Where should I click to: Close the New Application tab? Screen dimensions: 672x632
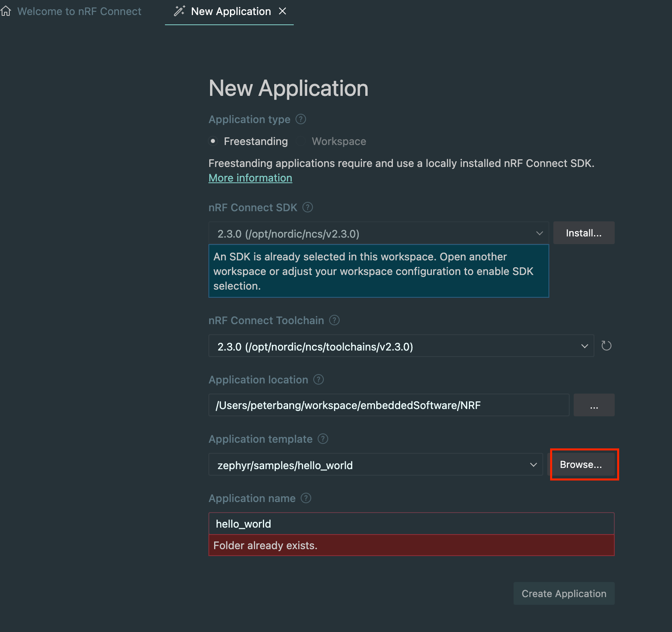click(282, 11)
